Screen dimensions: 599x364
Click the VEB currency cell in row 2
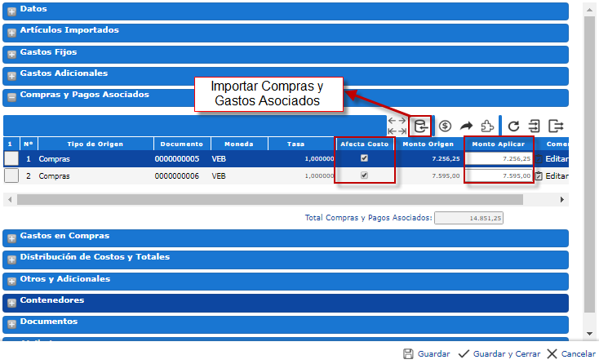coord(219,176)
